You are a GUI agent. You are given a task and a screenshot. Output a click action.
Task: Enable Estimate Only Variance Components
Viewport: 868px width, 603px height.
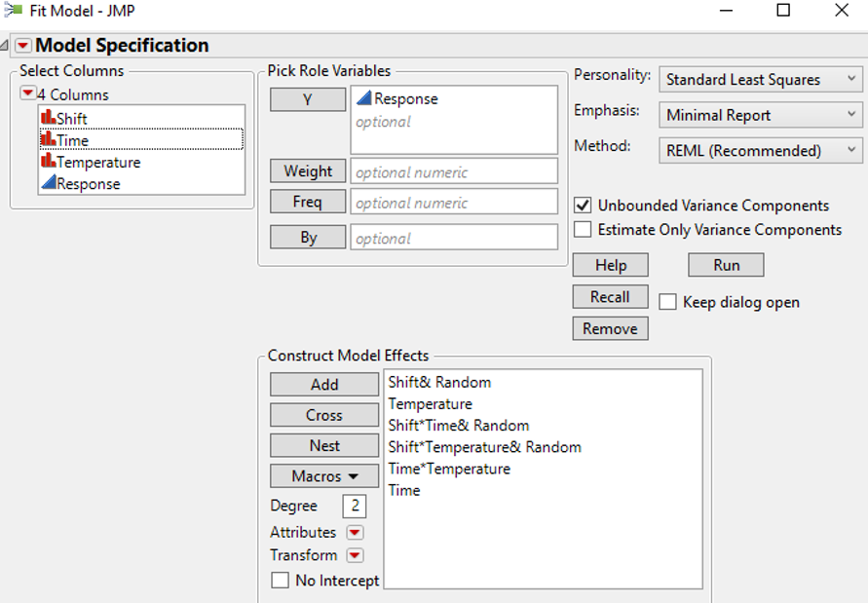583,230
